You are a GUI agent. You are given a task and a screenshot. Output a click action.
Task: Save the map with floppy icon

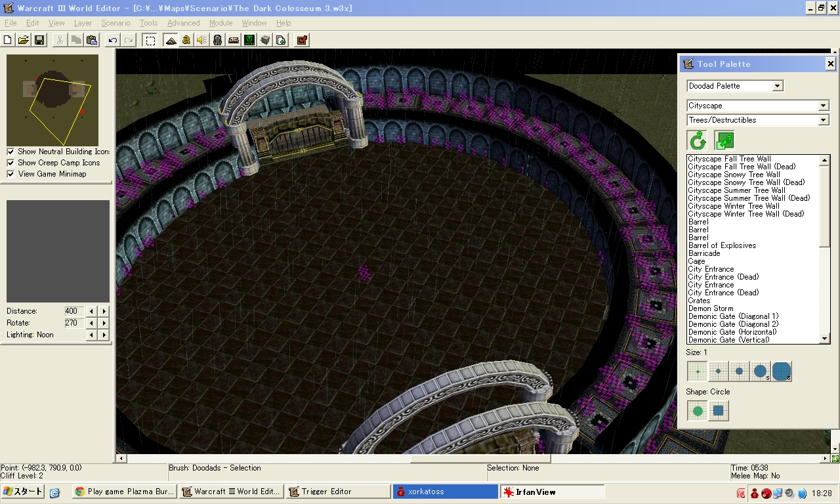click(39, 40)
